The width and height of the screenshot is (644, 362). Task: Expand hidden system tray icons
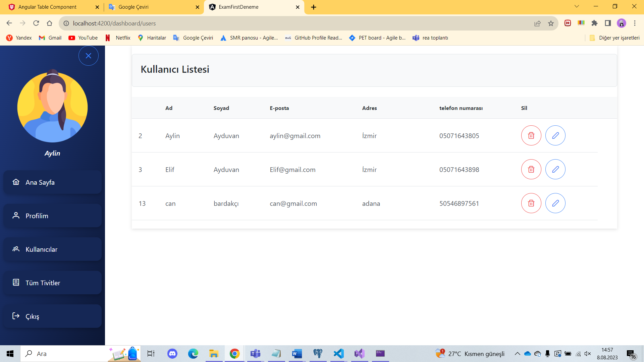click(x=517, y=354)
